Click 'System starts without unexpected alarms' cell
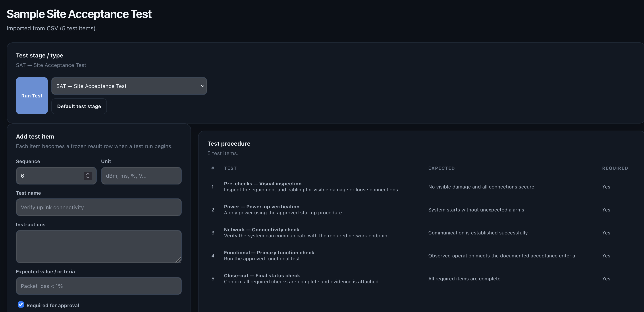The height and width of the screenshot is (312, 644). click(476, 210)
